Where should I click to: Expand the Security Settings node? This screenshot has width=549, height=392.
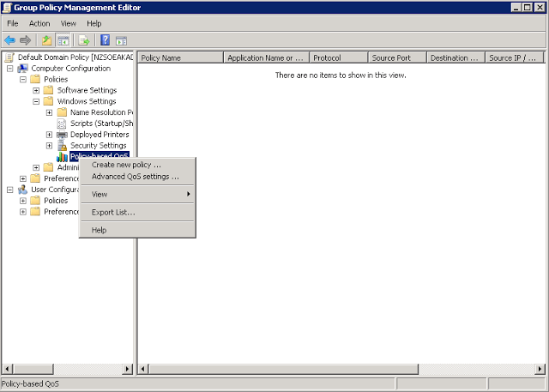[49, 146]
